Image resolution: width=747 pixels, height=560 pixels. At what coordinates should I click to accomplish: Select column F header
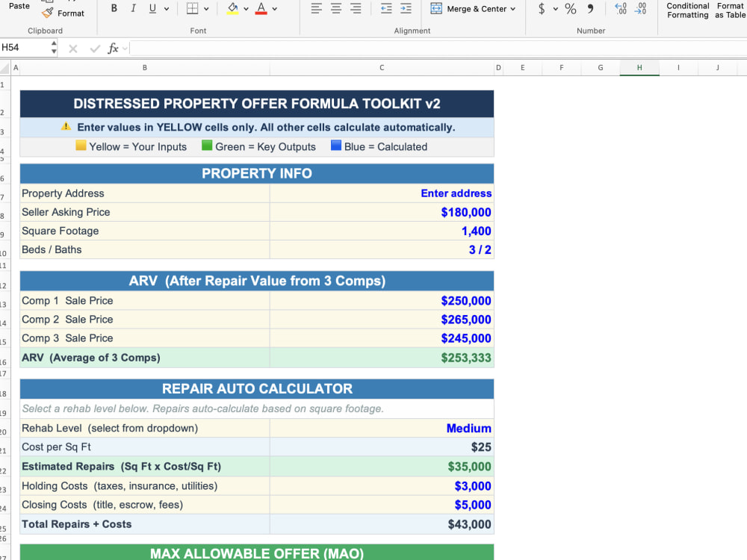click(x=562, y=68)
